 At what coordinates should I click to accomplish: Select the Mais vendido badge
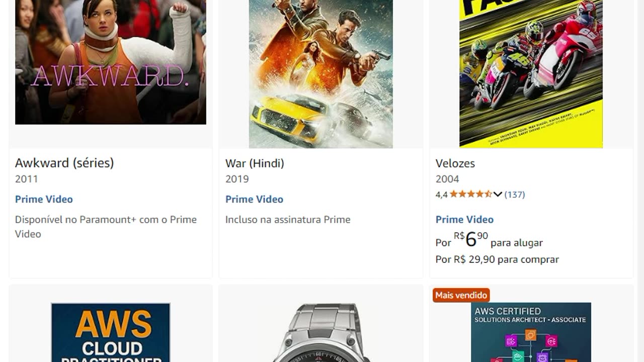pyautogui.click(x=461, y=295)
